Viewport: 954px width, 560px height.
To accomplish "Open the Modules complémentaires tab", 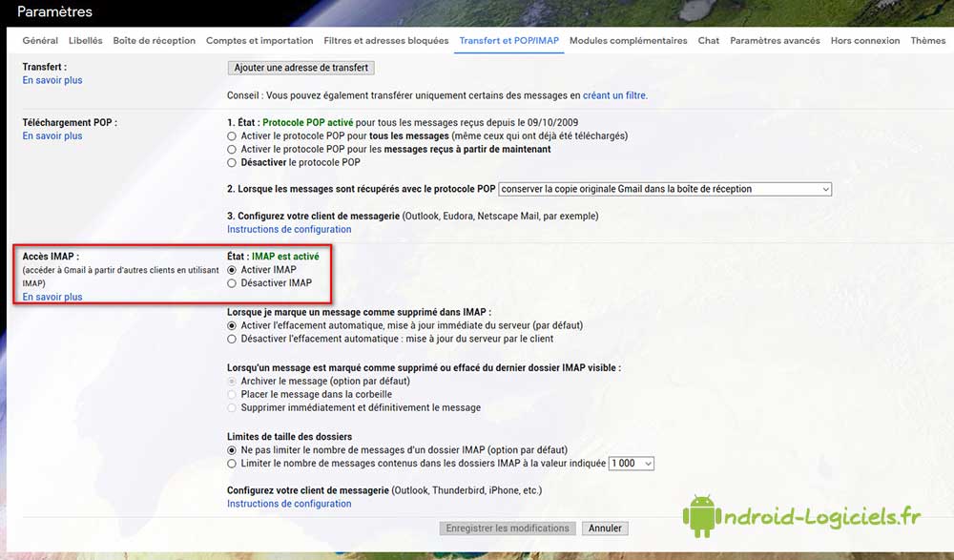I will click(x=629, y=41).
